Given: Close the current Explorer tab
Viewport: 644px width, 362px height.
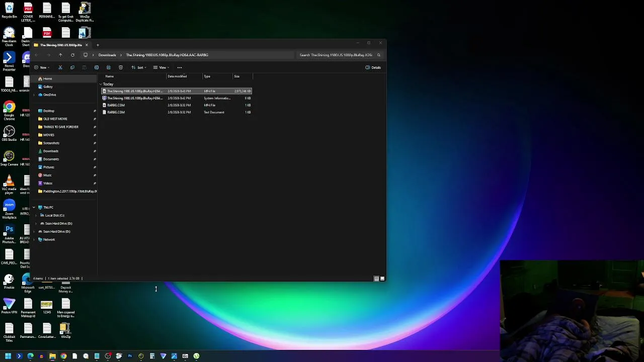Looking at the screenshot, I should (87, 45).
